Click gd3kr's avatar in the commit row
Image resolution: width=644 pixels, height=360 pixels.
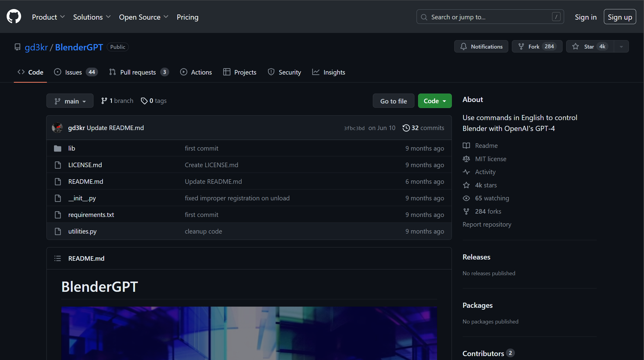[57, 128]
